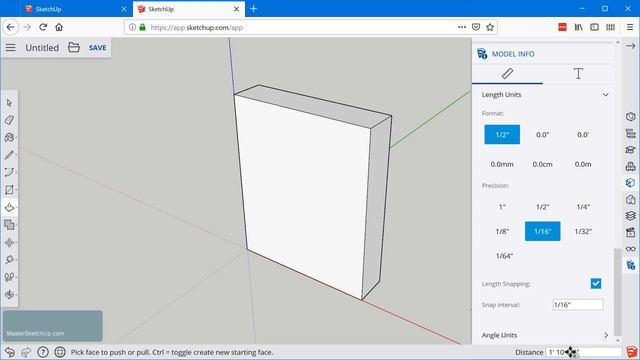Set precision to 1/32"
This screenshot has width=640, height=360.
[x=583, y=231]
